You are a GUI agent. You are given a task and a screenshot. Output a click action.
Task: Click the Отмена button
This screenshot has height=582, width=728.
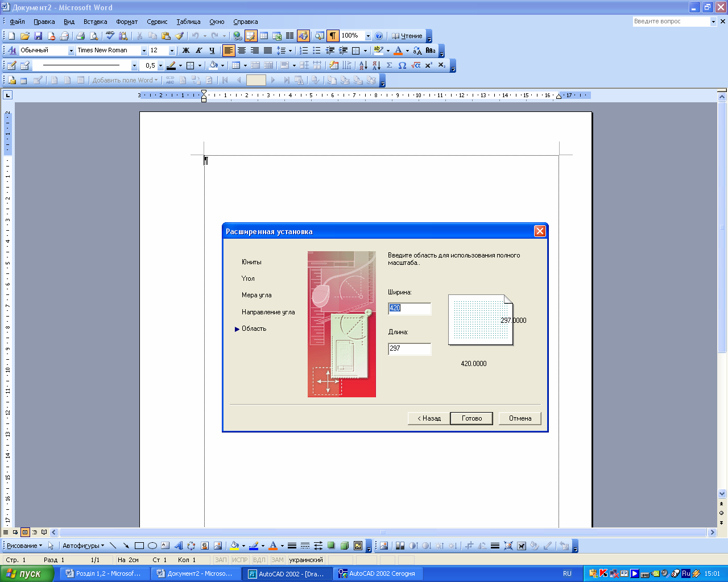coord(520,418)
